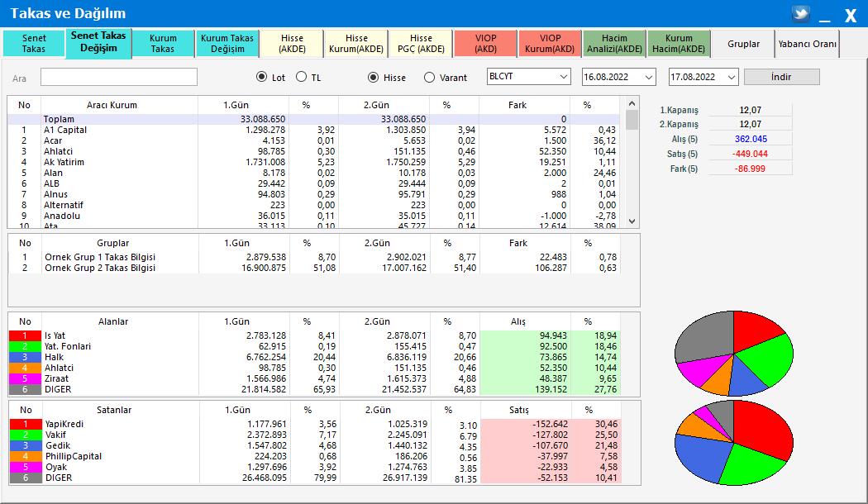
Task: Click the Alanlar buyers pie chart
Action: coord(734,353)
